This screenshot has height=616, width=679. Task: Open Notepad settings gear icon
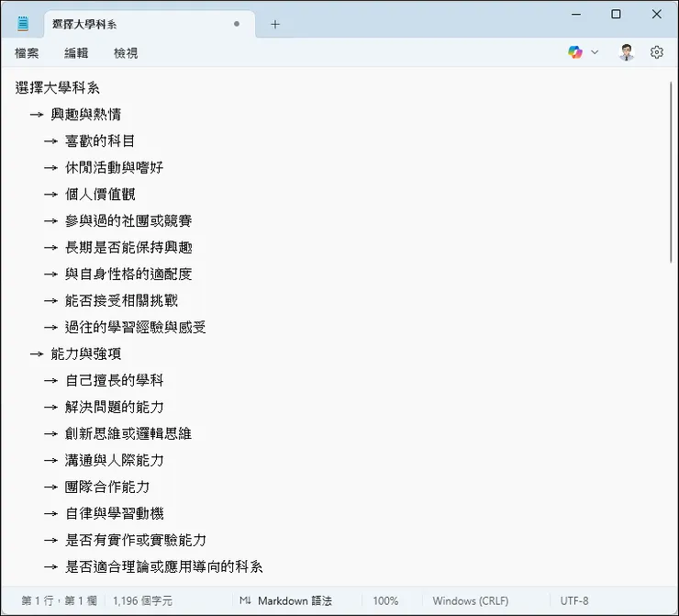click(656, 52)
